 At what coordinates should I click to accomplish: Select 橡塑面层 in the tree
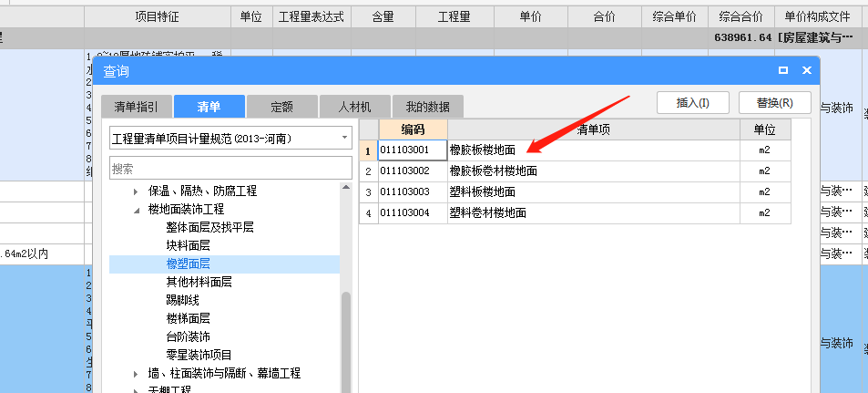[188, 264]
